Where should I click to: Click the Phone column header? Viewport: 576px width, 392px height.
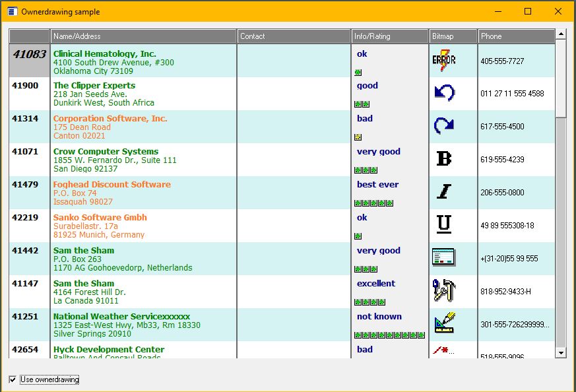click(515, 36)
